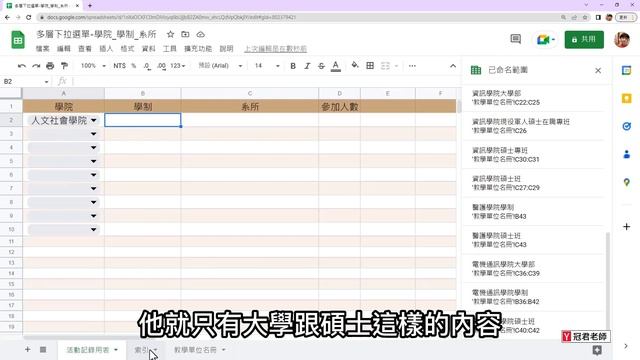
Task: Star this spreadsheet document
Action: click(x=170, y=34)
